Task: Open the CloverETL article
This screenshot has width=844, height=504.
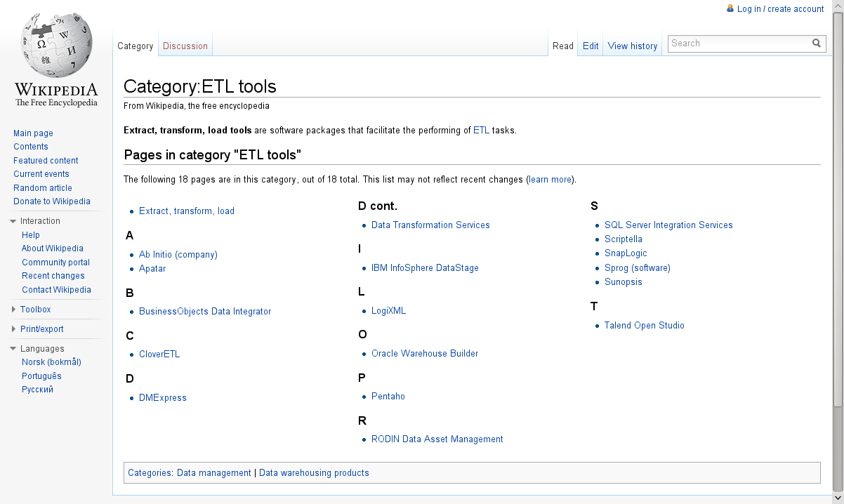Action: click(159, 354)
